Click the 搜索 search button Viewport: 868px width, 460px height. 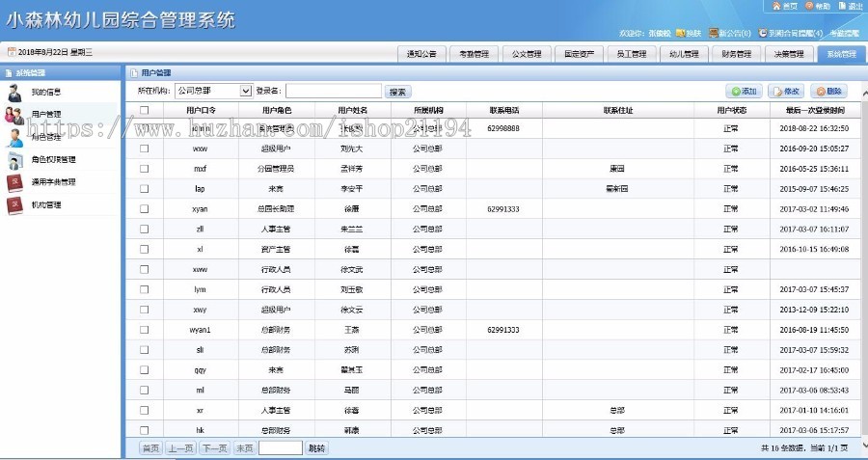pyautogui.click(x=398, y=93)
